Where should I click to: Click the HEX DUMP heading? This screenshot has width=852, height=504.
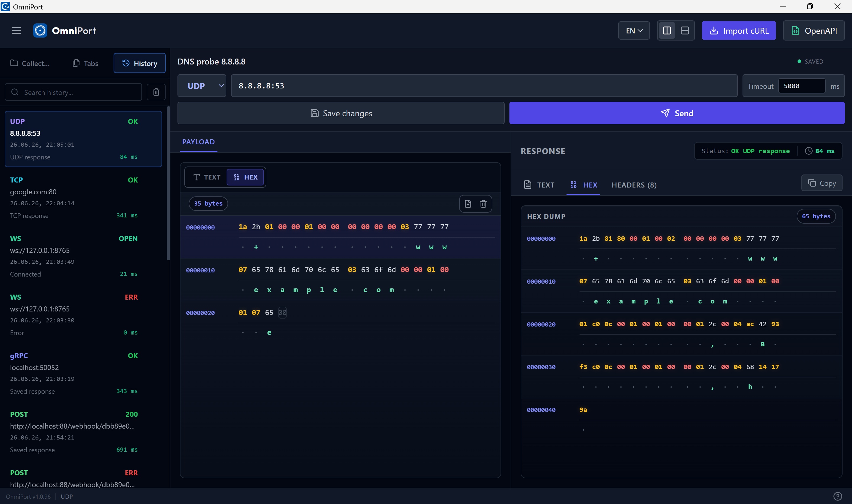pyautogui.click(x=546, y=216)
